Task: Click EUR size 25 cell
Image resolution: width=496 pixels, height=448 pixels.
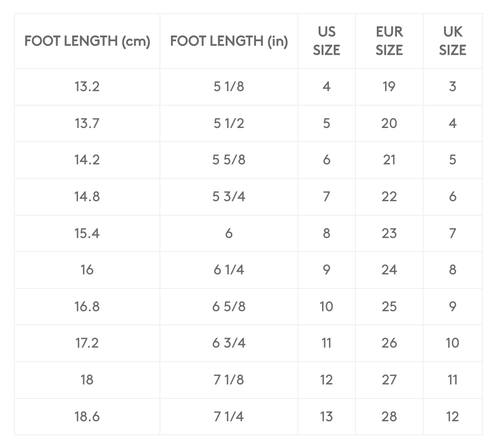Action: point(389,306)
